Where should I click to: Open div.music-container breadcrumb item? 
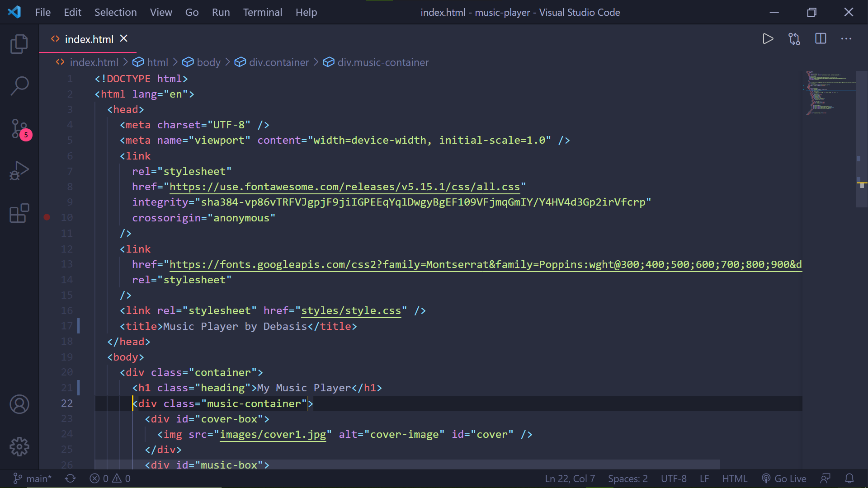383,62
